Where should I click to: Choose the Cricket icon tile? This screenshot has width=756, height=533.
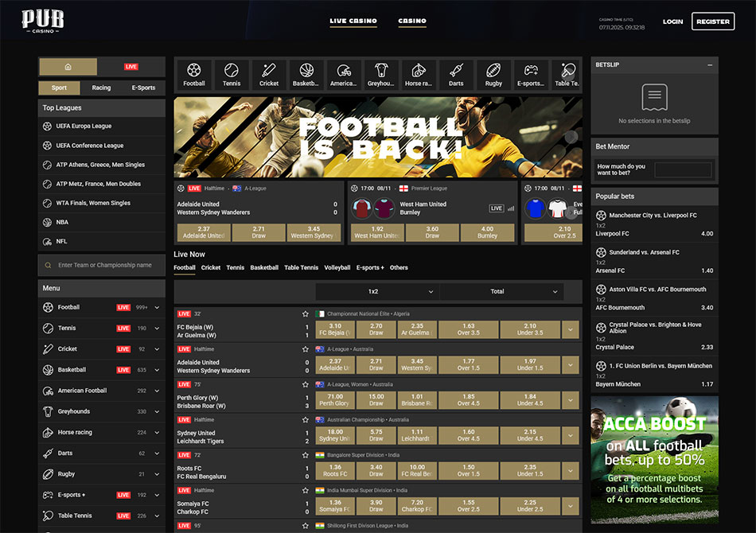click(x=269, y=75)
